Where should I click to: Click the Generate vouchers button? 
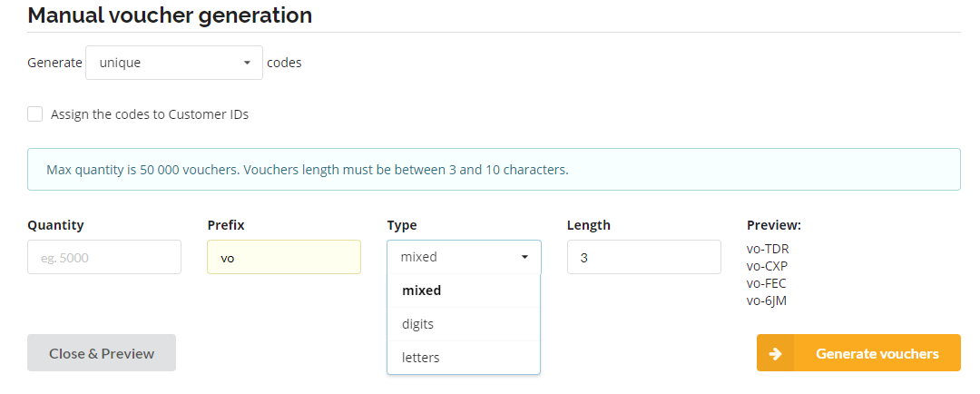coord(876,353)
